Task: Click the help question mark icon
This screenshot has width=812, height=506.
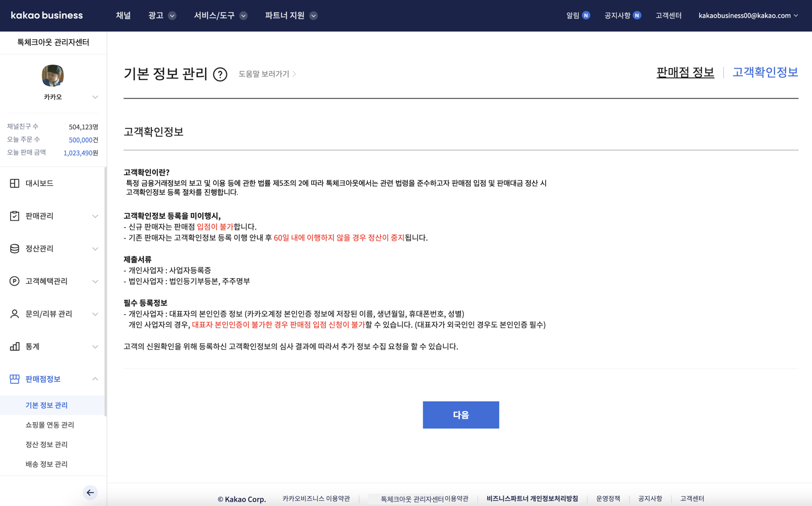Action: pyautogui.click(x=220, y=74)
